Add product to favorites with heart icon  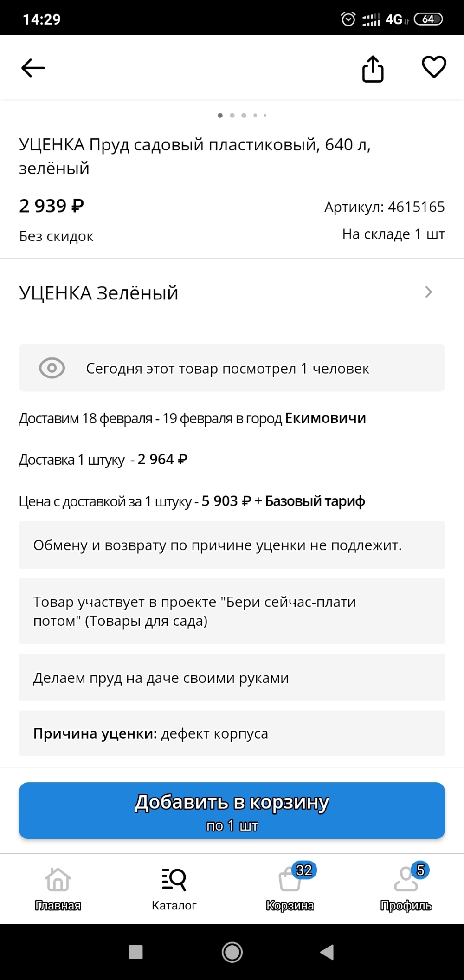(x=433, y=67)
